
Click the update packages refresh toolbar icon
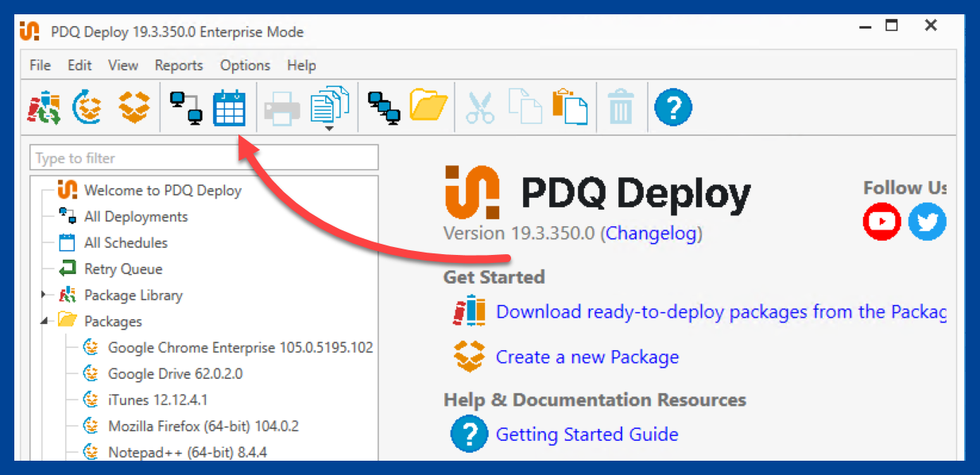pos(87,108)
